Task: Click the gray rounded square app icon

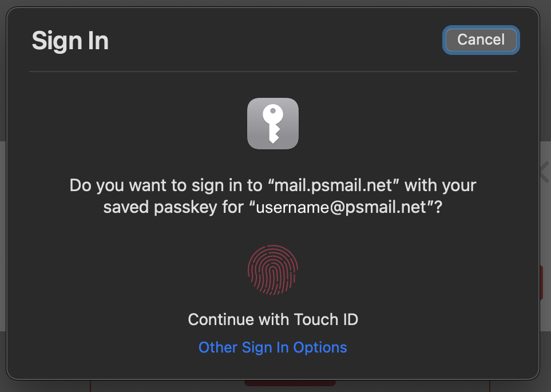Action: (x=273, y=124)
